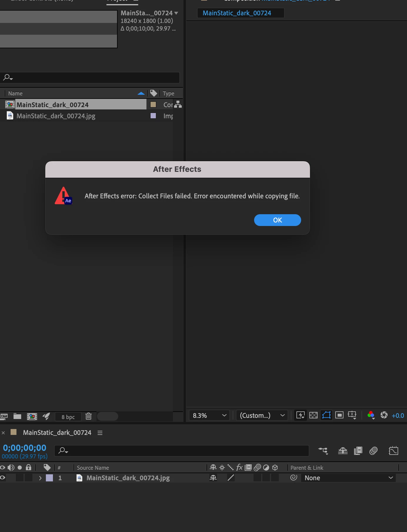Click Reset Exposure icon

(384, 415)
